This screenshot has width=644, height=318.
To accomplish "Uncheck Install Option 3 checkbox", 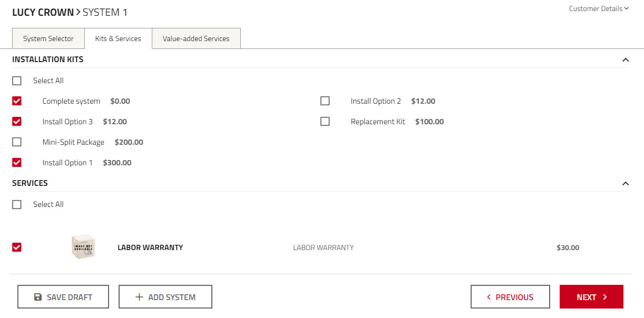I will [x=17, y=122].
